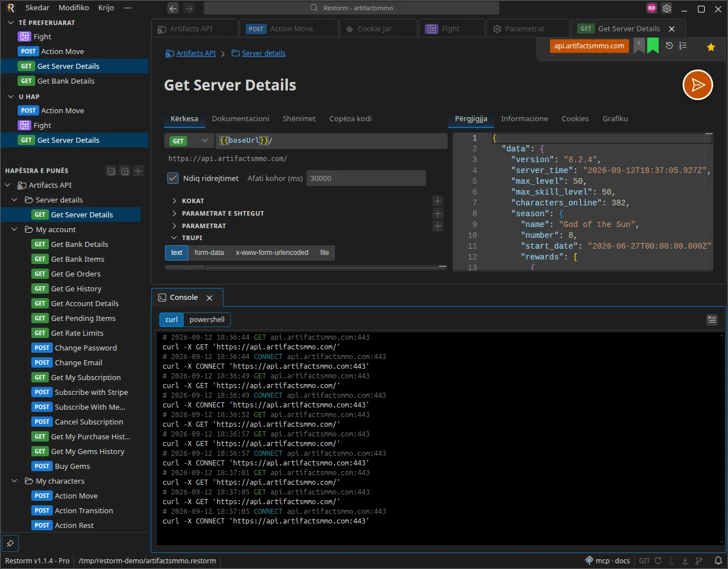Viewport: 728px width, 569px height.
Task: Collapse the TRUPI section
Action: tap(174, 238)
